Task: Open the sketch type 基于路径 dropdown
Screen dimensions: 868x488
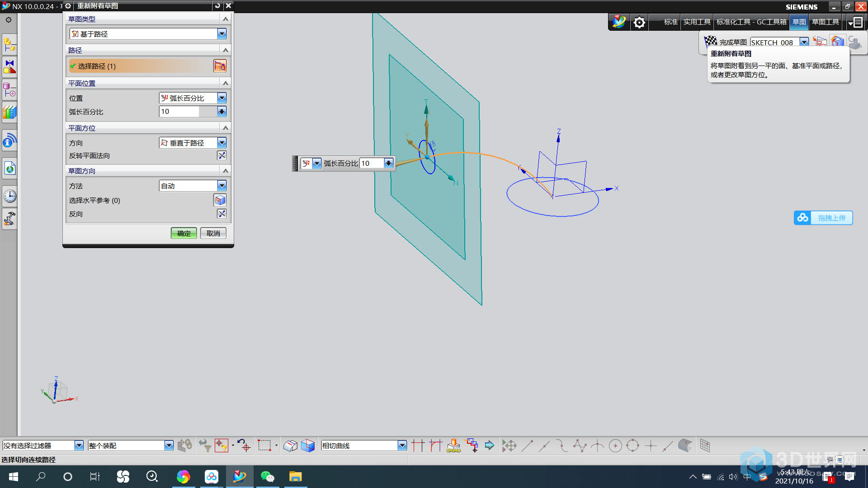Action: [x=222, y=34]
